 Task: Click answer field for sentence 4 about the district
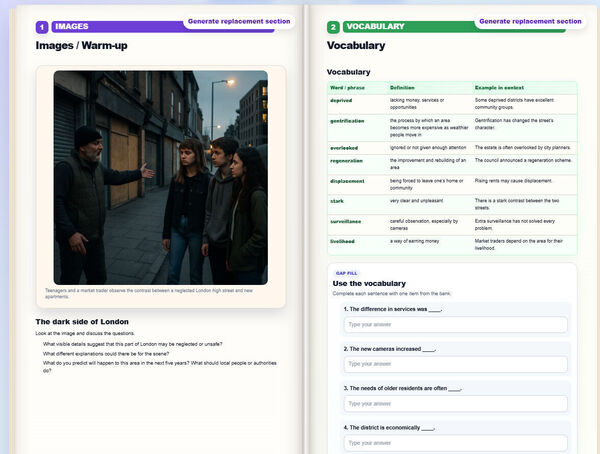tap(455, 443)
